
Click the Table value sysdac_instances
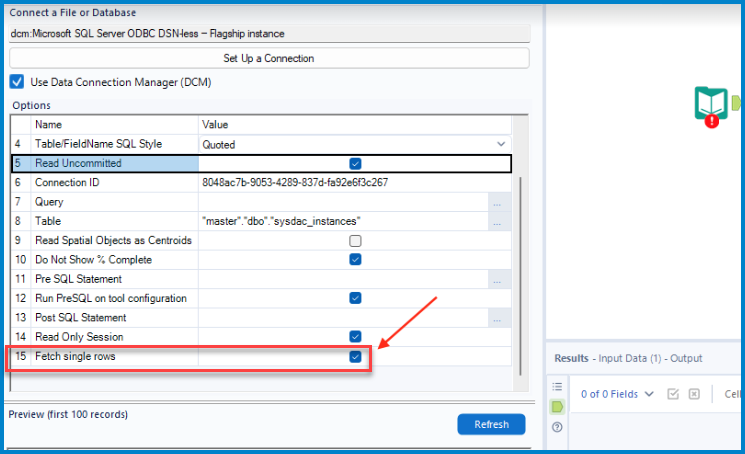(281, 221)
